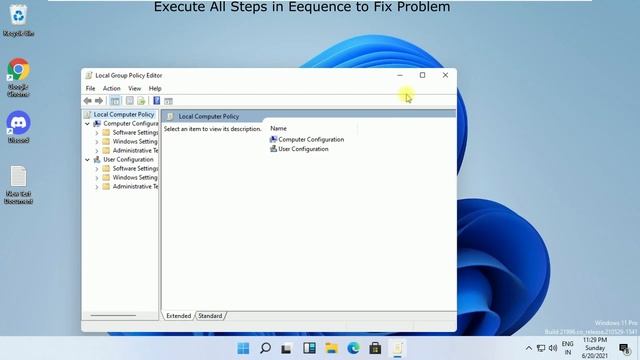The height and width of the screenshot is (360, 640).
Task: Click the Local Group Policy Editor title bar icon
Action: tap(89, 75)
